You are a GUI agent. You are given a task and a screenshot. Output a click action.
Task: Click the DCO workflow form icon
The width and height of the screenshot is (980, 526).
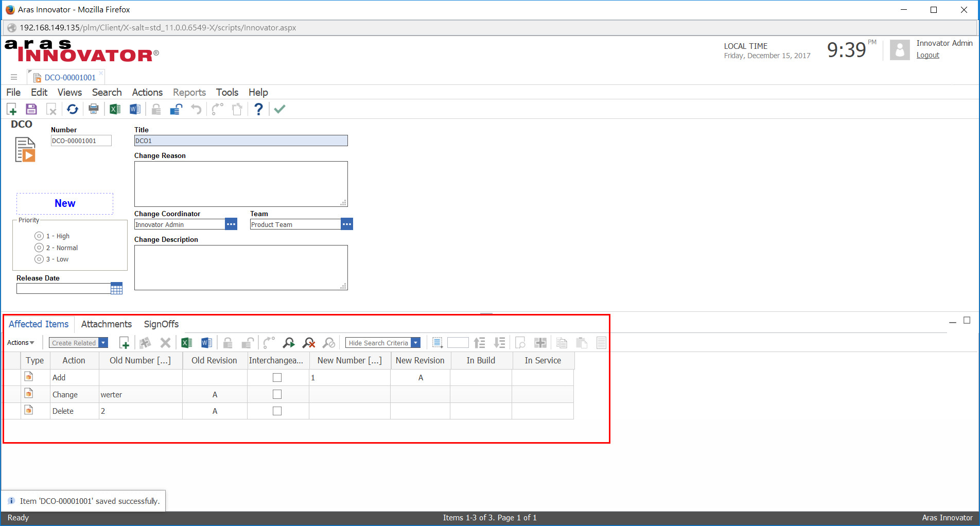click(x=25, y=150)
